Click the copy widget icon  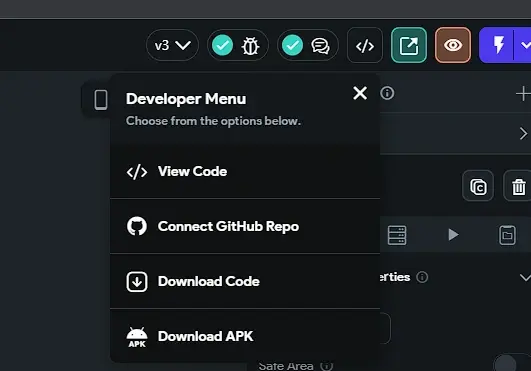click(478, 186)
